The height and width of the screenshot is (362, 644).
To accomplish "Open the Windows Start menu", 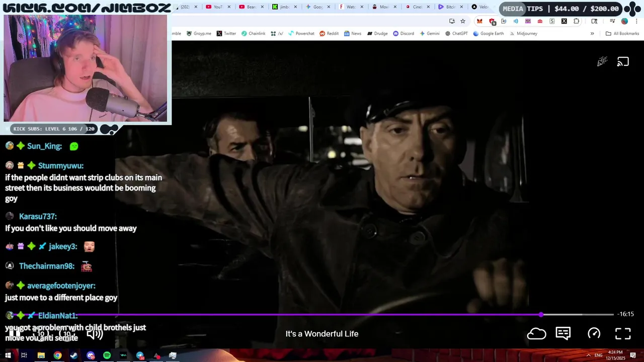I will point(8,355).
